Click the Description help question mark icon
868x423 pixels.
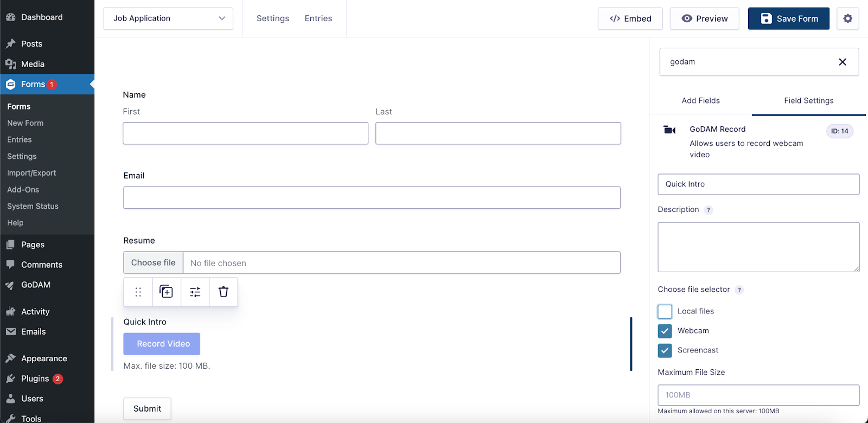pos(709,210)
